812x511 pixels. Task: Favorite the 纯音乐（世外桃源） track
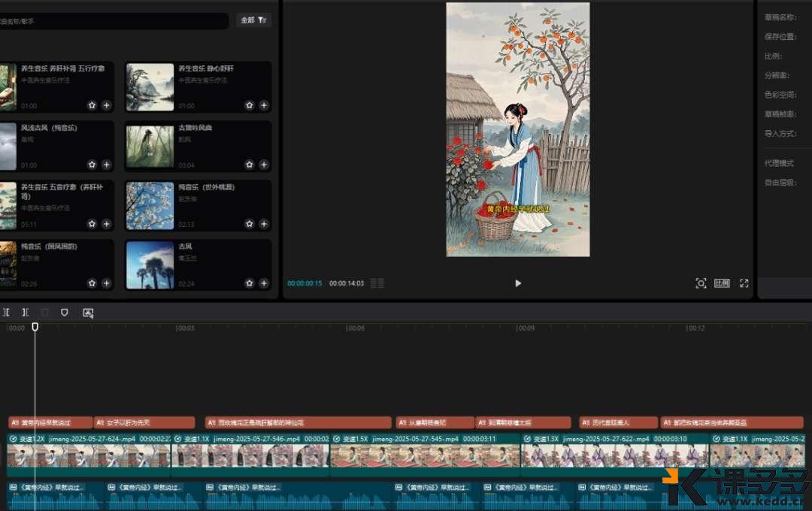pyautogui.click(x=249, y=224)
